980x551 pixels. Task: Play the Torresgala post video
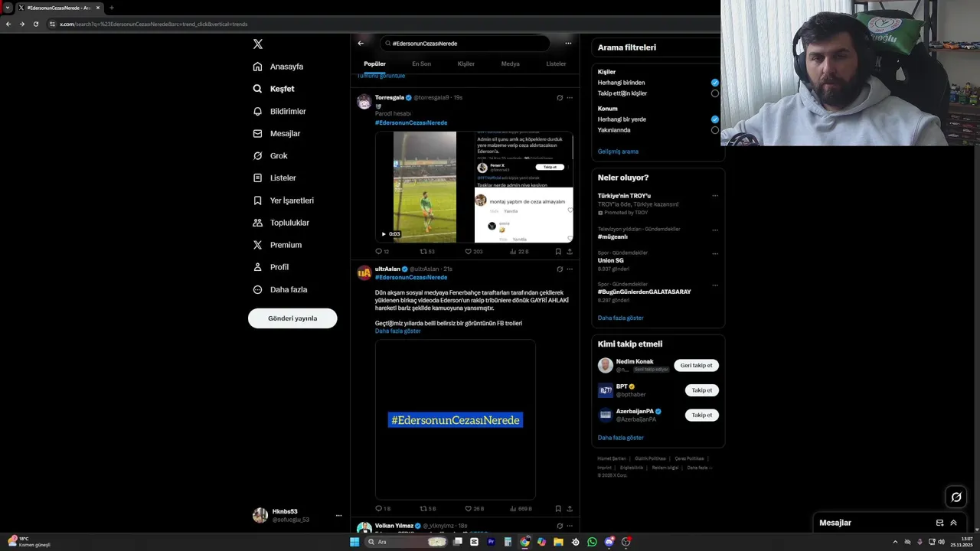[x=384, y=234]
